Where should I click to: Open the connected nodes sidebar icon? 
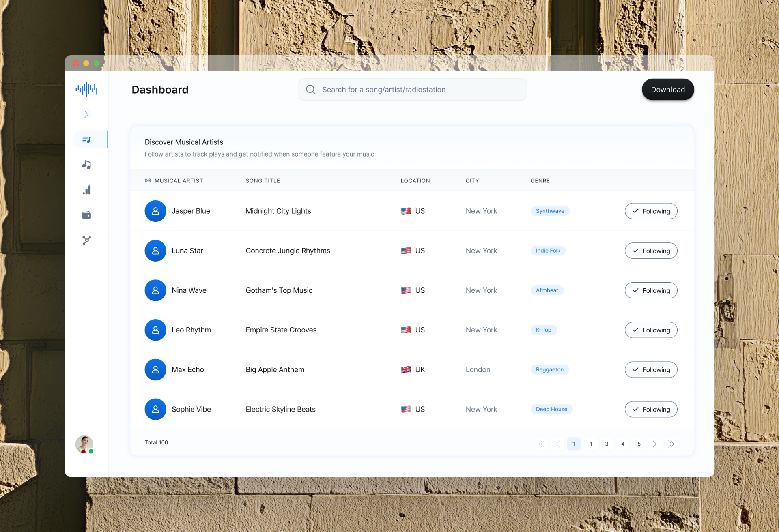coord(86,240)
